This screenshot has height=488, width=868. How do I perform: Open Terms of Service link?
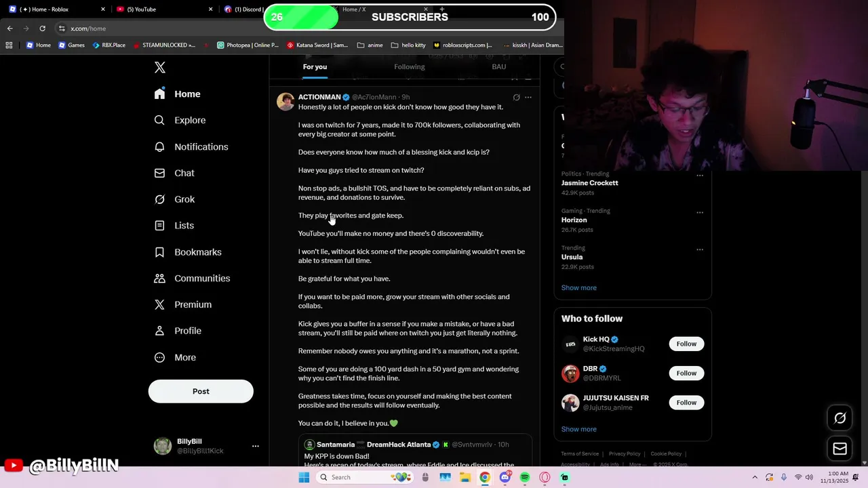tap(580, 453)
